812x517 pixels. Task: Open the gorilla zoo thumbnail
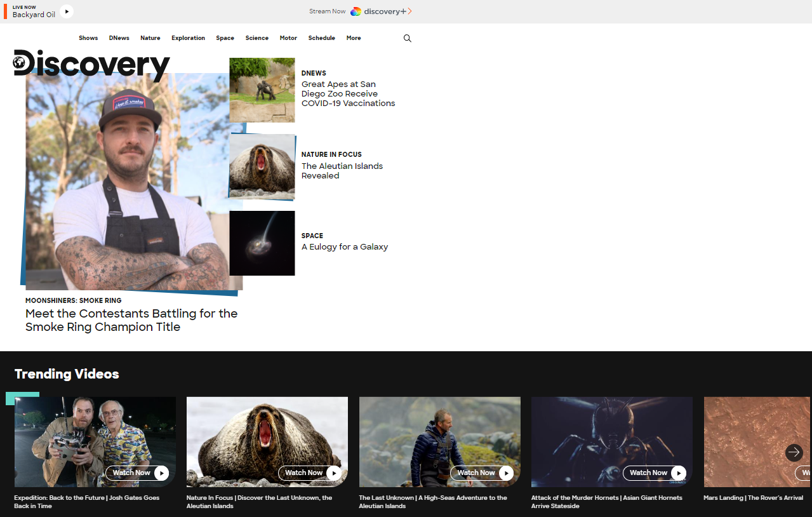262,90
